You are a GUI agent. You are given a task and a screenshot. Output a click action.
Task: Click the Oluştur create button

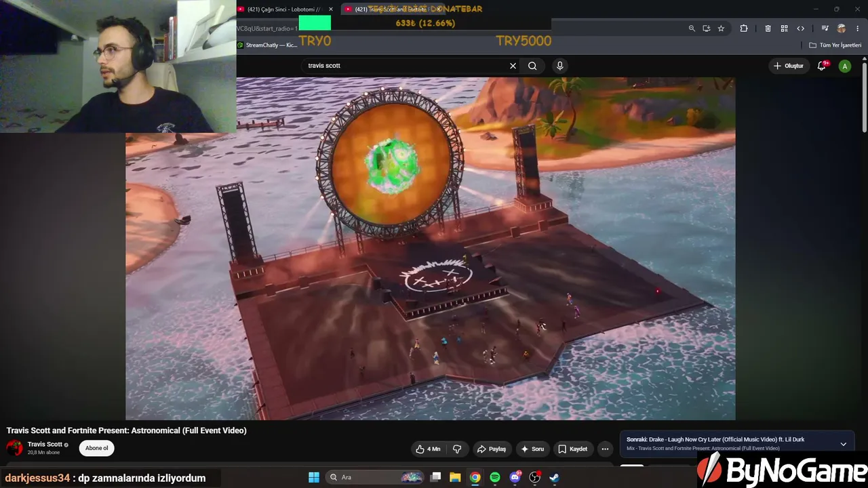tap(788, 66)
